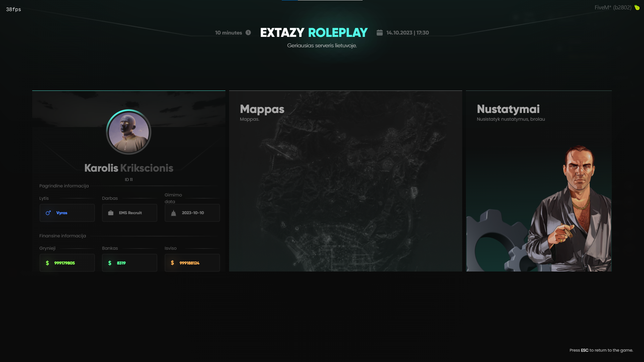Click the calendar icon next to the date
644x362 pixels.
[x=379, y=33]
